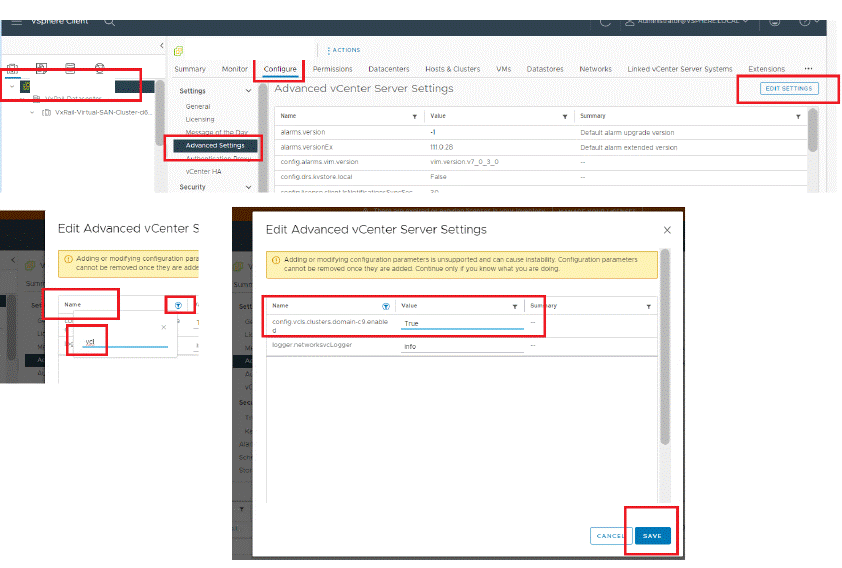Click the vCenter object icon above the tabs
Screen dimensions: 842x568
click(178, 50)
